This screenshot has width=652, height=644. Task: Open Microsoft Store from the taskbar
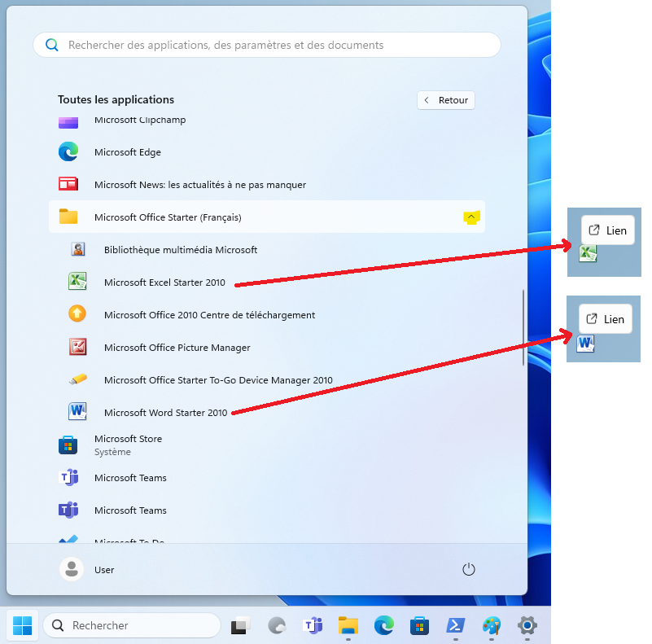point(419,625)
